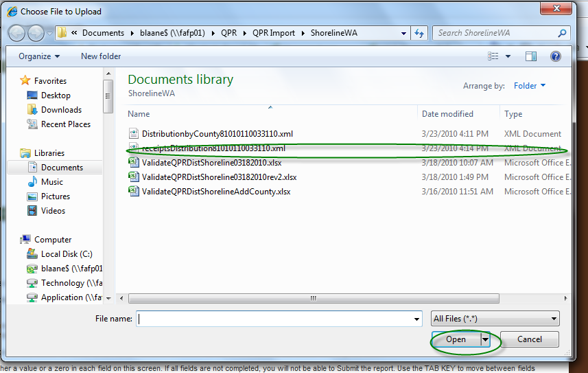Screen dimensions: 588x373
Task: Select ValidateQPRDistShorelineAddCounty.xlsx file
Action: click(x=215, y=192)
